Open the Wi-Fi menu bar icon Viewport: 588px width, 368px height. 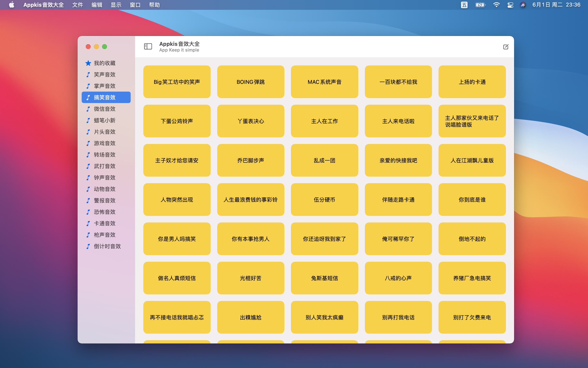point(496,5)
